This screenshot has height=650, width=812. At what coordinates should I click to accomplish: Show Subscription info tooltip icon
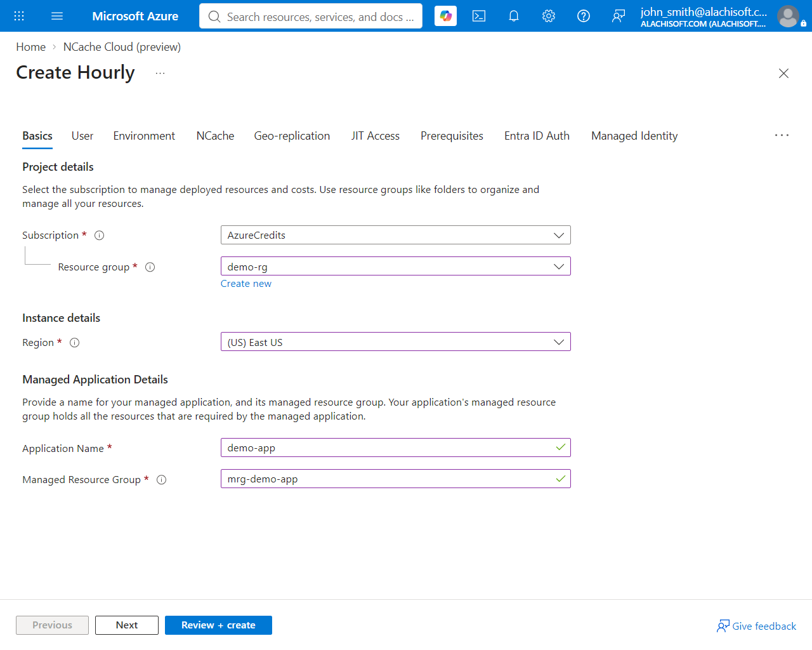(100, 235)
